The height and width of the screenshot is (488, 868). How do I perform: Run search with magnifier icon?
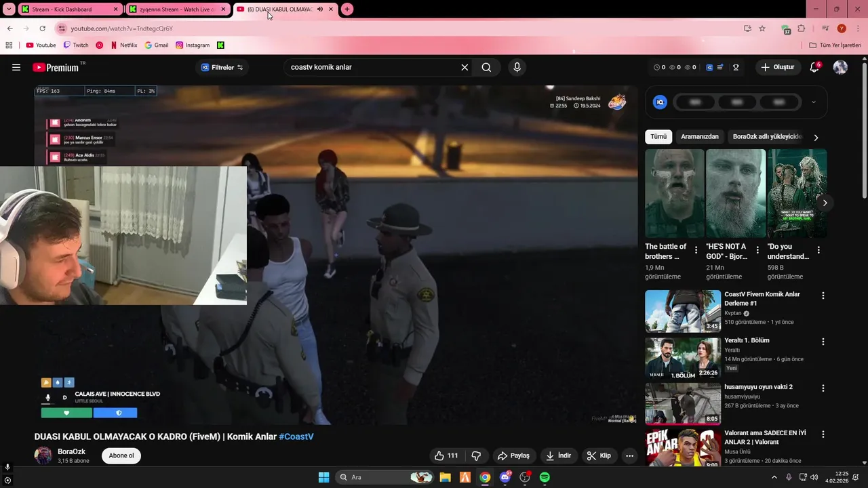click(x=486, y=67)
